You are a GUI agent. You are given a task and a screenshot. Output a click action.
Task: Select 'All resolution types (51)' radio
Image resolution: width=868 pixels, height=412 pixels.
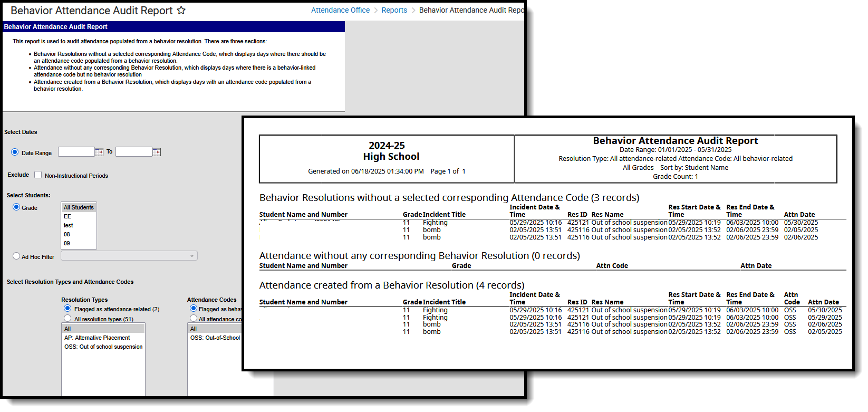[x=67, y=318]
